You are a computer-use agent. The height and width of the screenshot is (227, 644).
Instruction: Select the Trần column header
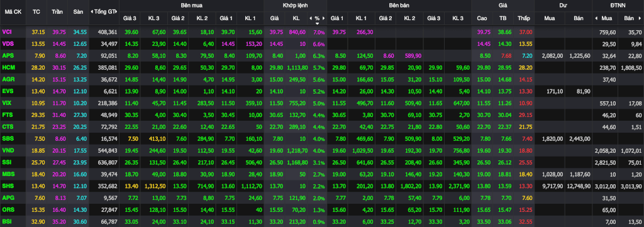tap(57, 12)
